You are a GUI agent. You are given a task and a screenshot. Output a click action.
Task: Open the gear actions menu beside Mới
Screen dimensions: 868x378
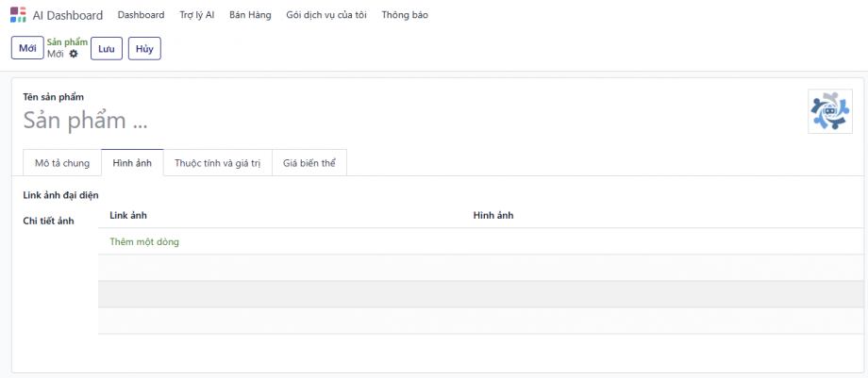pyautogui.click(x=74, y=54)
